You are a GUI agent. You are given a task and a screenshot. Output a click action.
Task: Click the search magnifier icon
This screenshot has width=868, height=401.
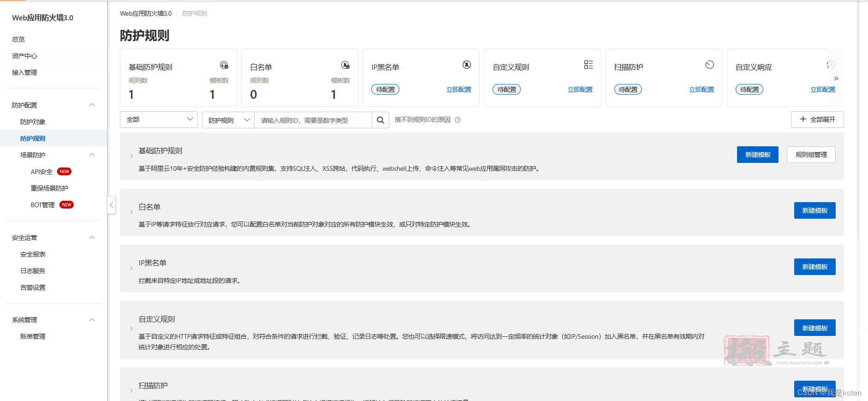point(380,120)
